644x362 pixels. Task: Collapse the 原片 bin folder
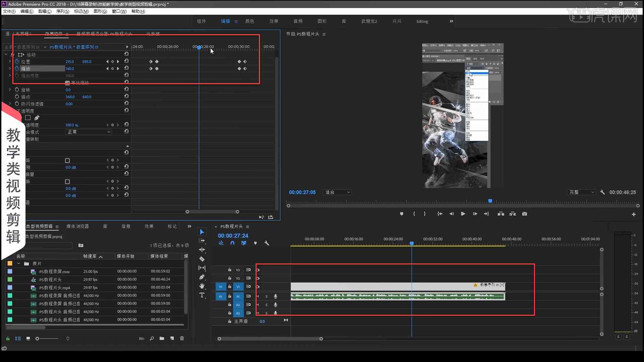19,263
